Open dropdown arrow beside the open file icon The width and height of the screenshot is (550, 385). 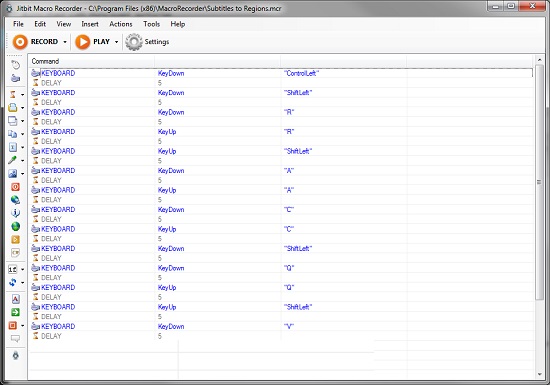(22, 108)
